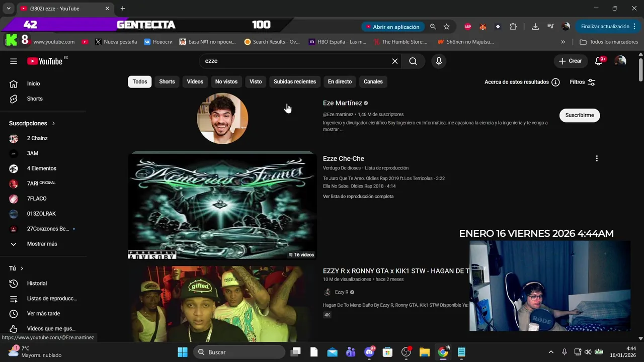
Task: Open Todos los marcadores folder
Action: coord(609,42)
